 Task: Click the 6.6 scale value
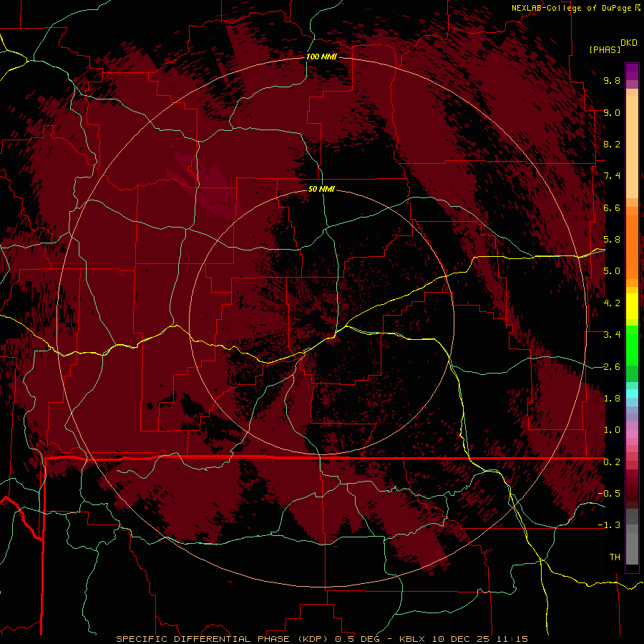point(612,208)
